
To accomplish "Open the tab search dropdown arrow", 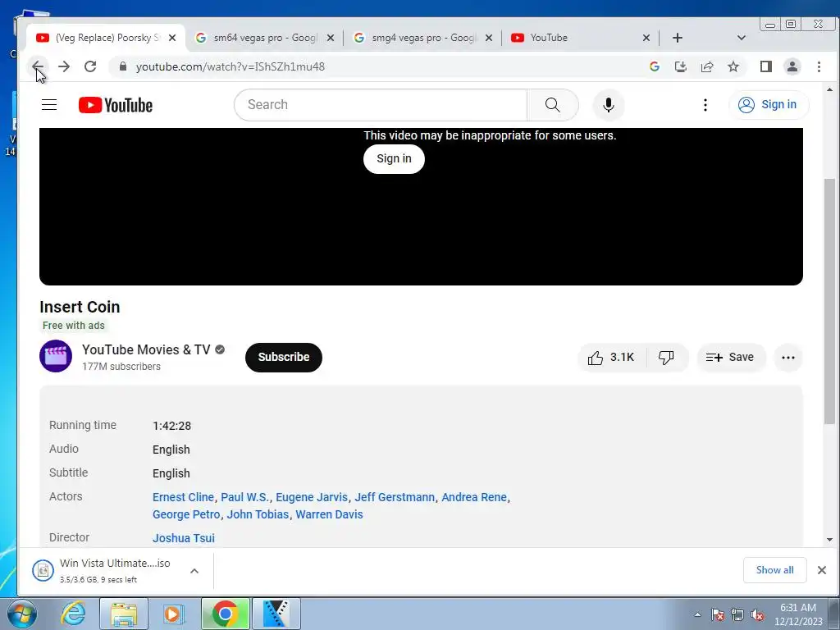I will click(742, 38).
